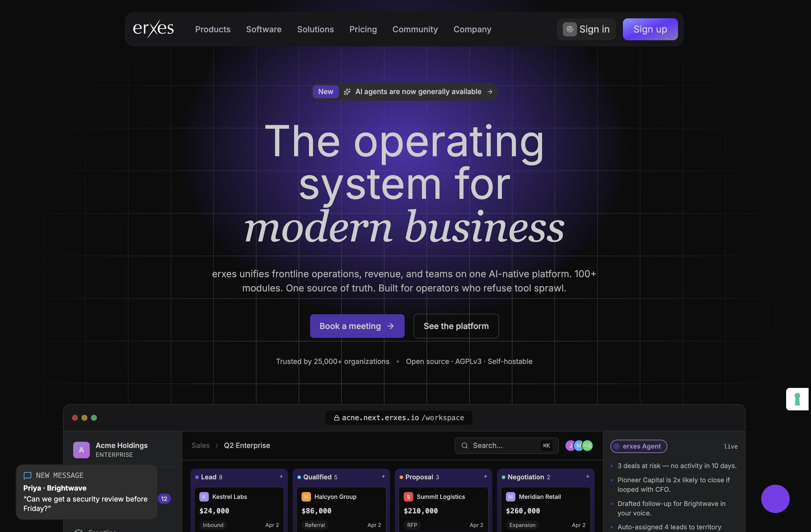The image size is (811, 532).
Task: Open the Software menu
Action: pyautogui.click(x=264, y=29)
